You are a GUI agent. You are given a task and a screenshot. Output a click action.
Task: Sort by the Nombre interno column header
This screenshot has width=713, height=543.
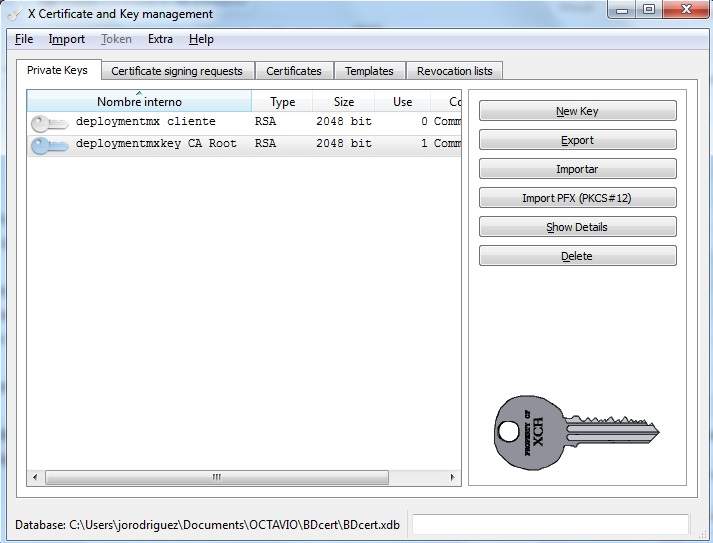coord(139,102)
